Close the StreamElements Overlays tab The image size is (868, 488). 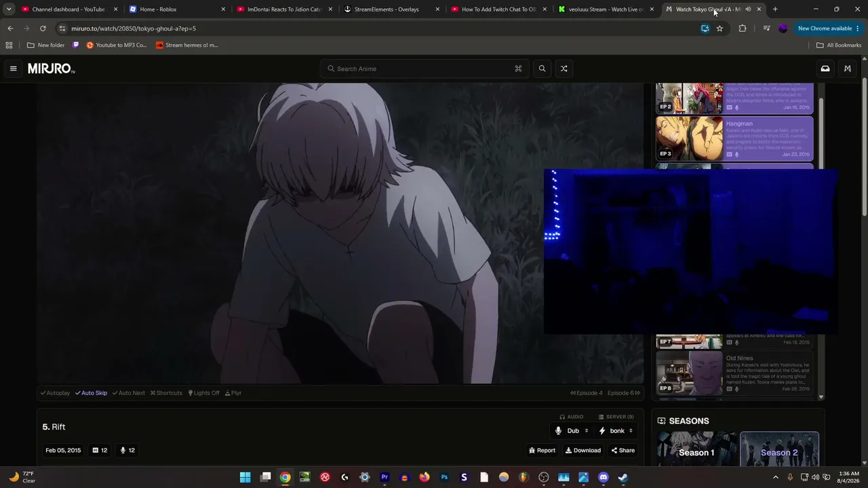point(437,9)
